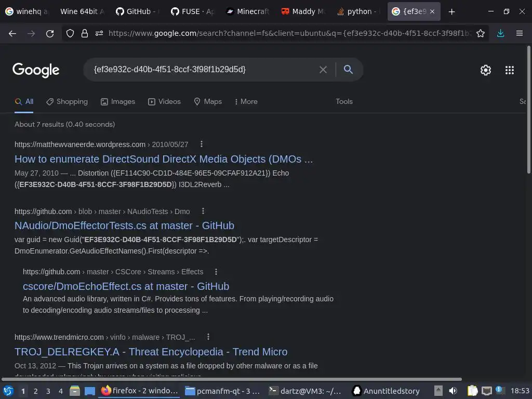
Task: Open NAudio/DmoEffectorTests.cs GitHub link
Action: point(124,225)
